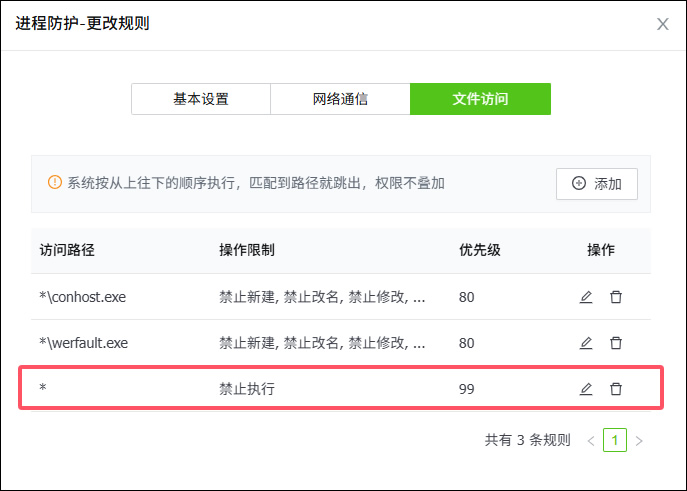Select the 文件访问 tab

tap(480, 99)
